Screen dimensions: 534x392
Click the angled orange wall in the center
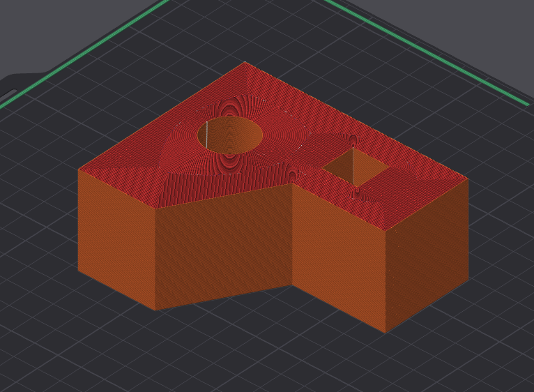pyautogui.click(x=223, y=244)
